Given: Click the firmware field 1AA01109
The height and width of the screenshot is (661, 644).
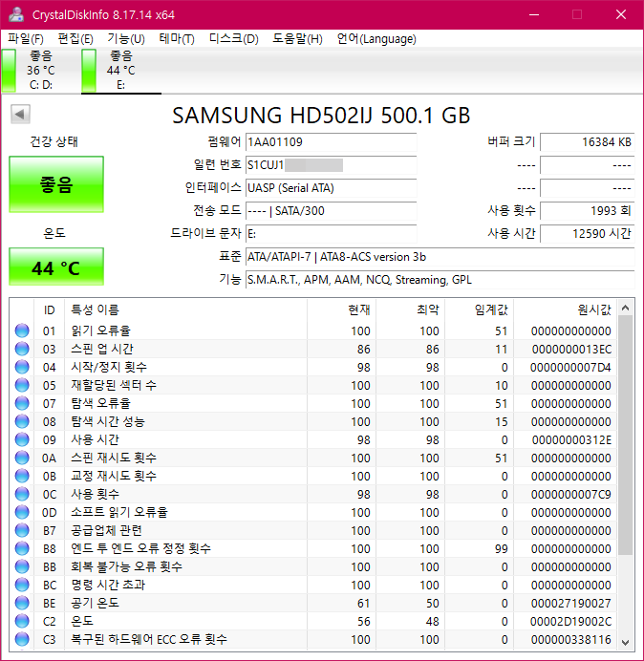Looking at the screenshot, I should click(331, 142).
